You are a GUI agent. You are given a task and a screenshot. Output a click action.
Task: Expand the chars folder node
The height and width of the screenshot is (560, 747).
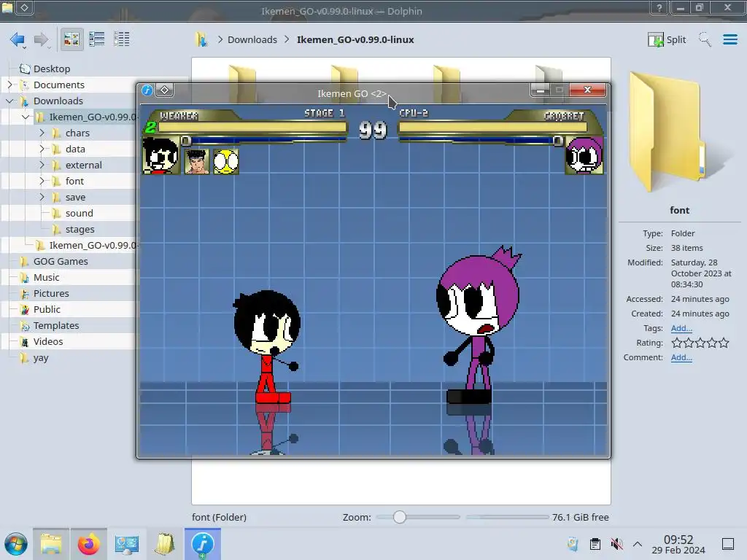tap(42, 133)
